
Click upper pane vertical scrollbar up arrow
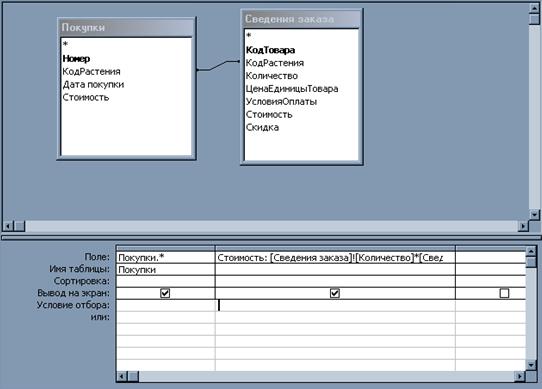(x=534, y=8)
